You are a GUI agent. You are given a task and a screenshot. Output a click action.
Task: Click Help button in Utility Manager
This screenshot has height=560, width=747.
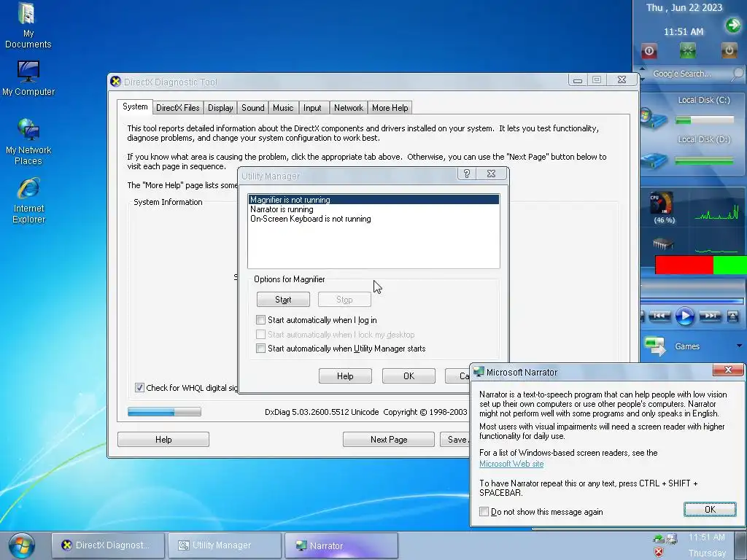[345, 376]
